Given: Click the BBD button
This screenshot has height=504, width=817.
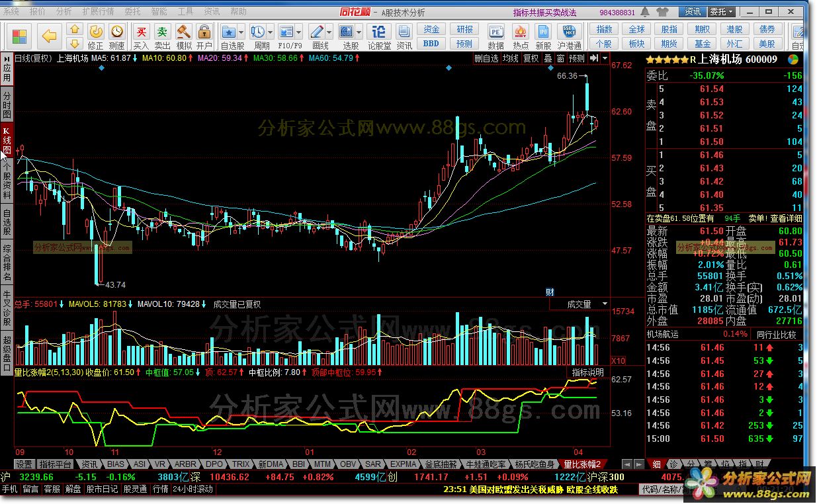Looking at the screenshot, I should (431, 44).
